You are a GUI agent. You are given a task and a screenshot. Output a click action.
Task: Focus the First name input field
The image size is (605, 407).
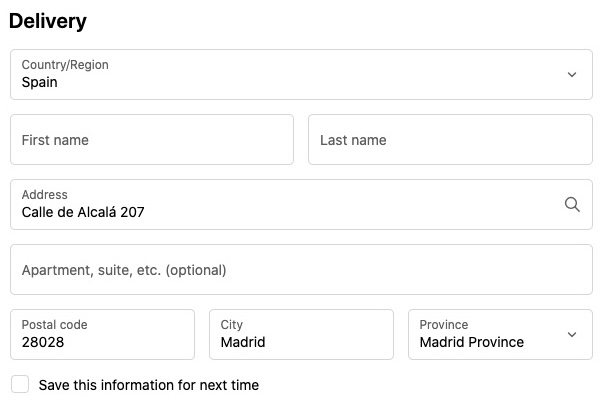click(152, 140)
